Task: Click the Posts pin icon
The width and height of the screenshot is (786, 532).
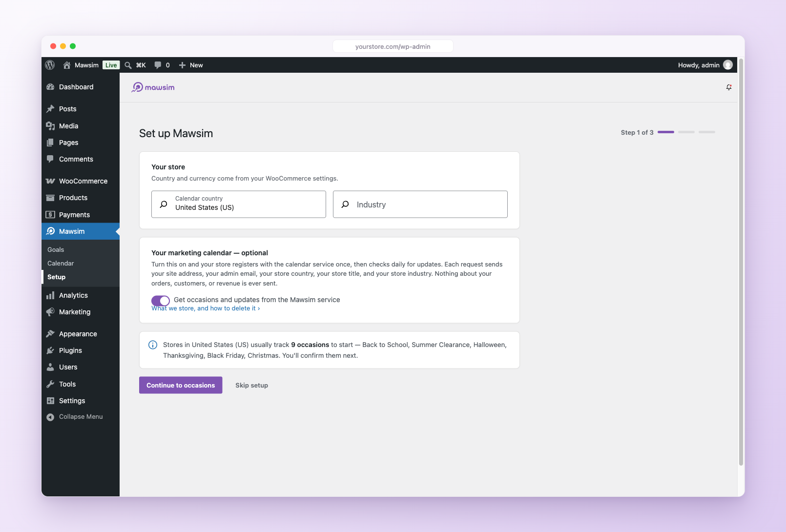Action: (x=50, y=109)
